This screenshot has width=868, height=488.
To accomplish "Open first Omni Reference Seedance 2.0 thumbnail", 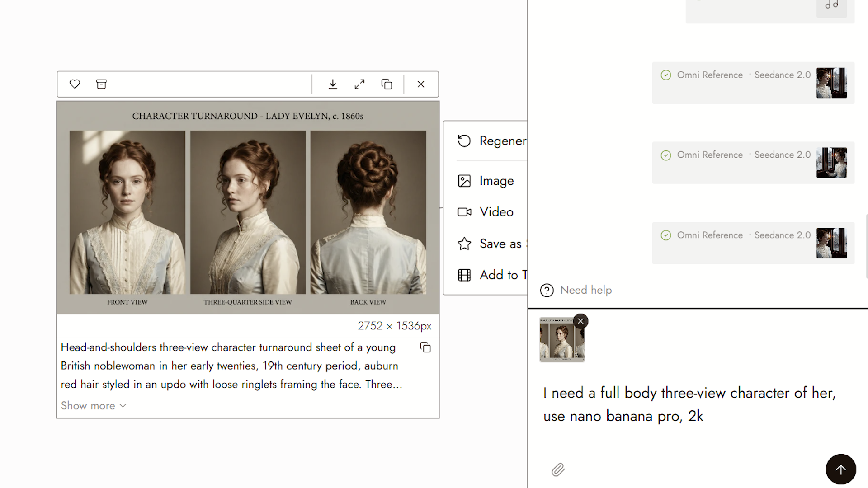I will click(831, 83).
